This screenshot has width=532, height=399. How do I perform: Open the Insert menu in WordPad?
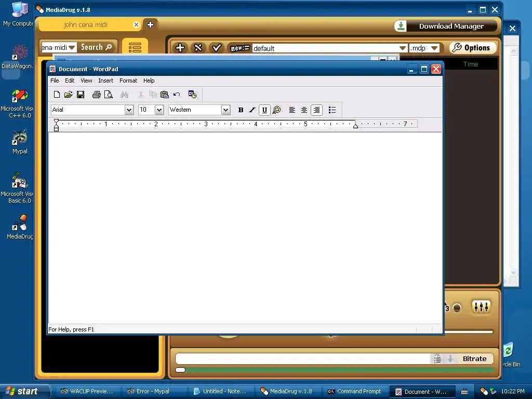(106, 81)
